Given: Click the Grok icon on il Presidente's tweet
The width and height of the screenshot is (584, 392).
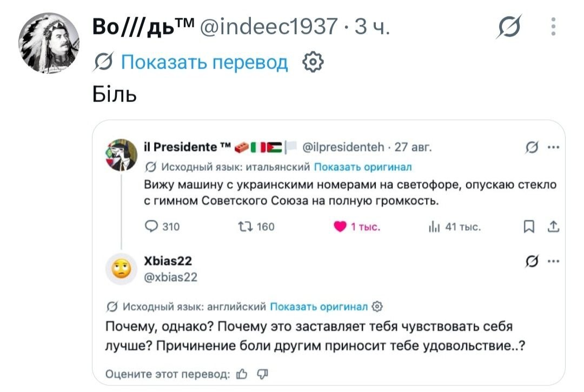Looking at the screenshot, I should point(532,147).
